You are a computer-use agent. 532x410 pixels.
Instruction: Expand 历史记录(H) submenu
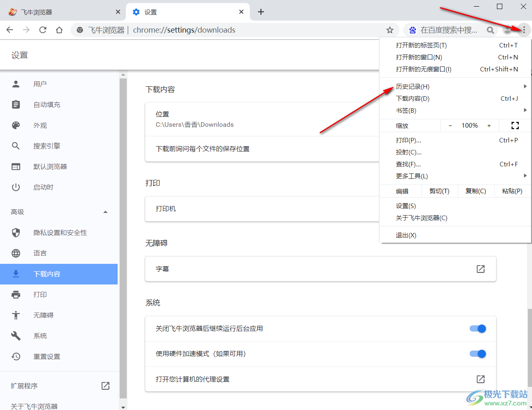pos(456,87)
